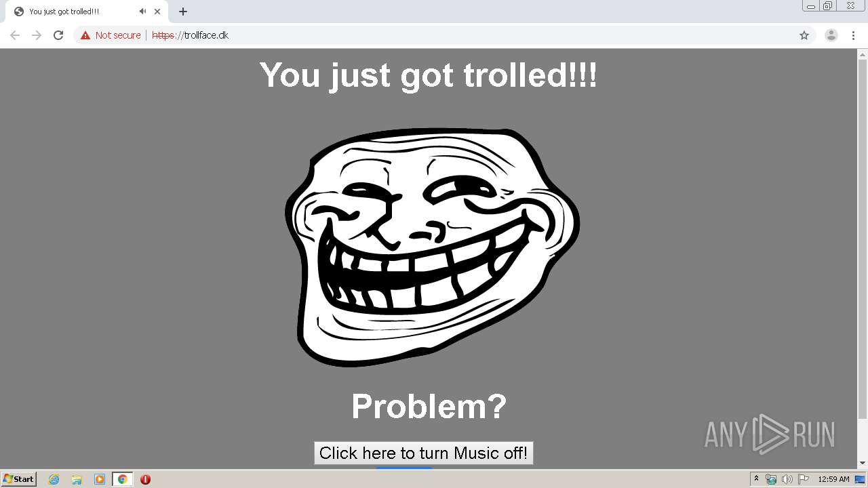Click the page scrollbar down arrow

pos(863,464)
